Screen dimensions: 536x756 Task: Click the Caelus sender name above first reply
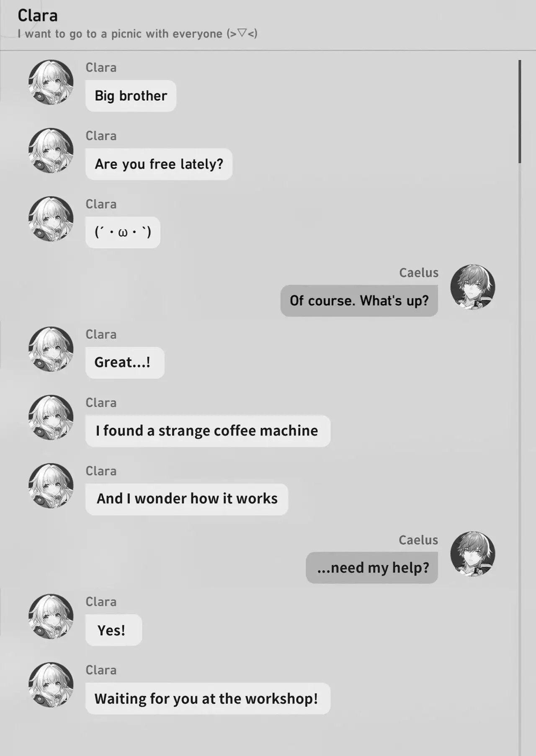[419, 273]
